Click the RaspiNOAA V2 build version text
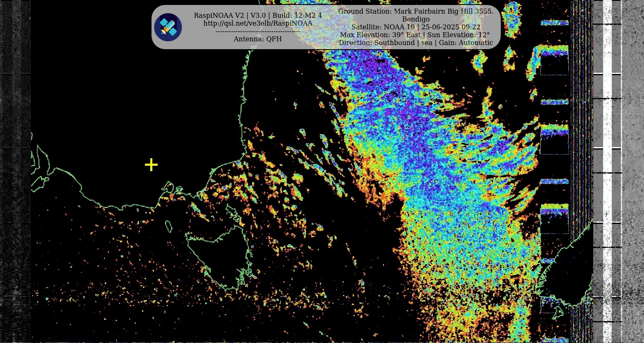Image resolution: width=644 pixels, height=343 pixels. [258, 15]
